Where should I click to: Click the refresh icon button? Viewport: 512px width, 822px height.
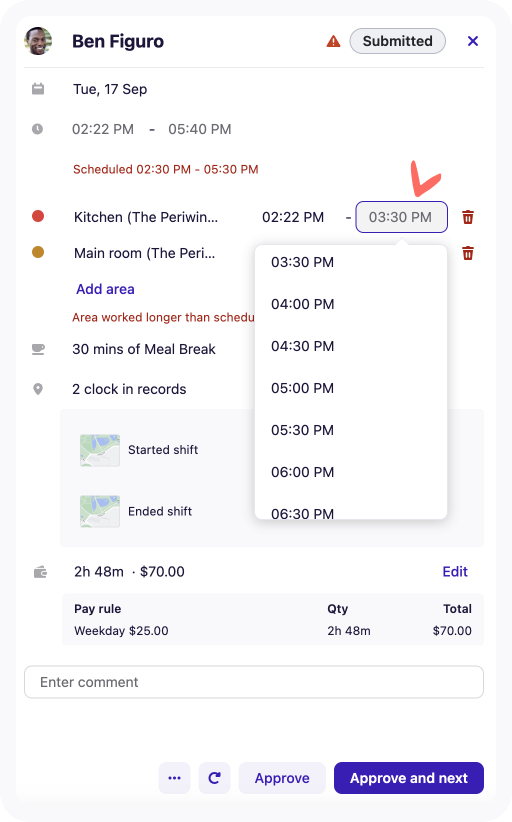[214, 778]
